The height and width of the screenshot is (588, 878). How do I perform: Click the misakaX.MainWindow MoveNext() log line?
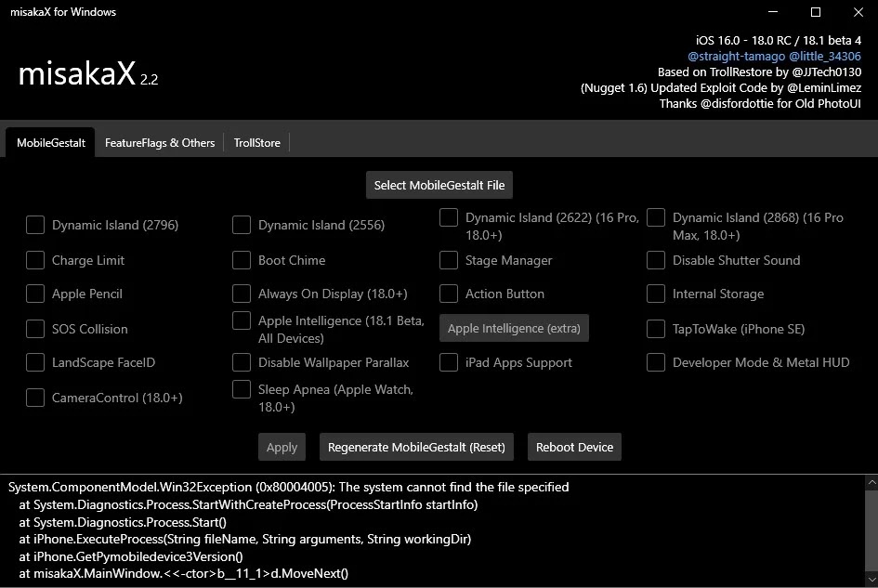(x=183, y=573)
